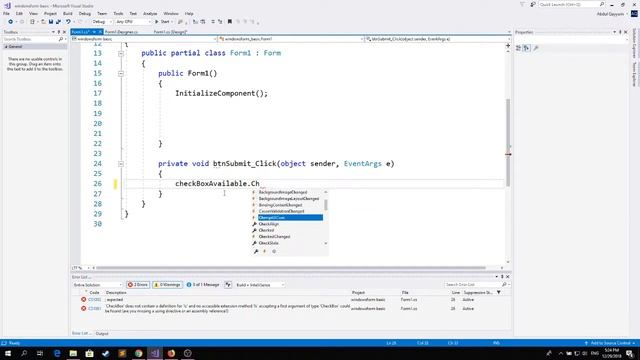Click the user account avatar badge
This screenshot has height=360, width=640.
634,14
